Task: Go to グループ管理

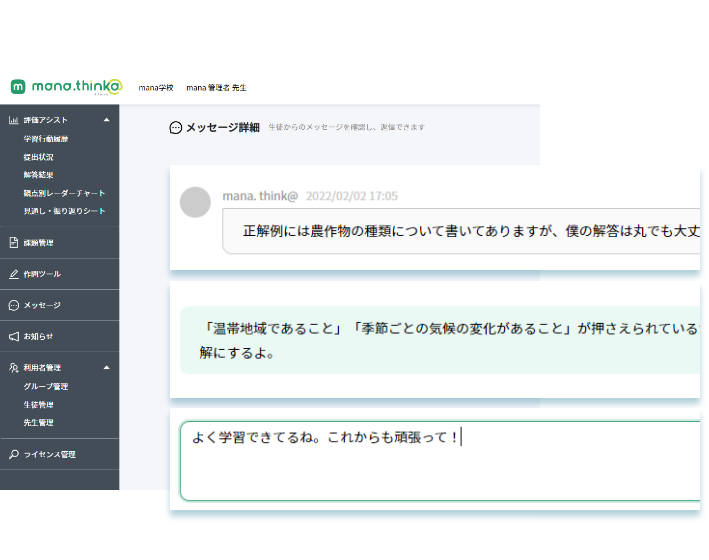Action: coord(45,386)
